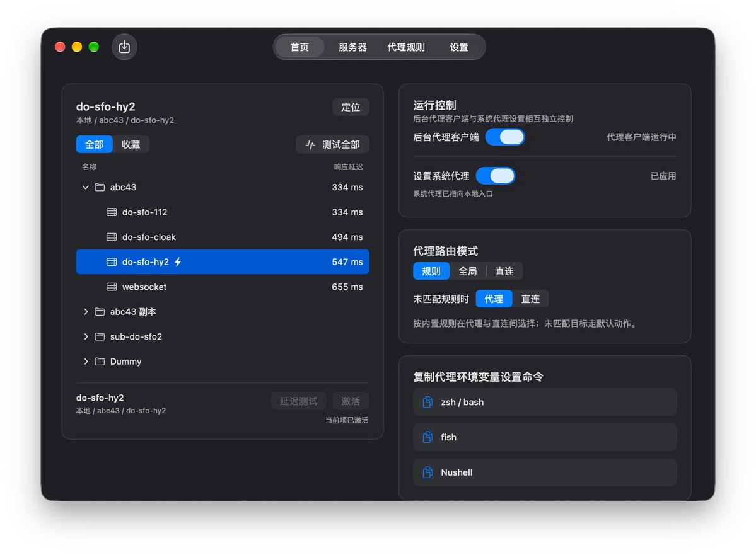Image resolution: width=756 pixels, height=555 pixels.
Task: Switch the server list filter to 全部
Action: click(94, 144)
